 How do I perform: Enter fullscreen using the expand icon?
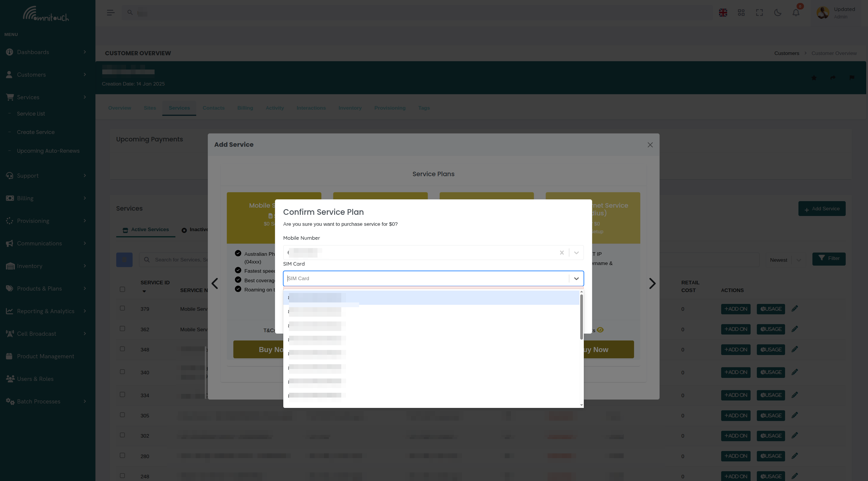759,12
